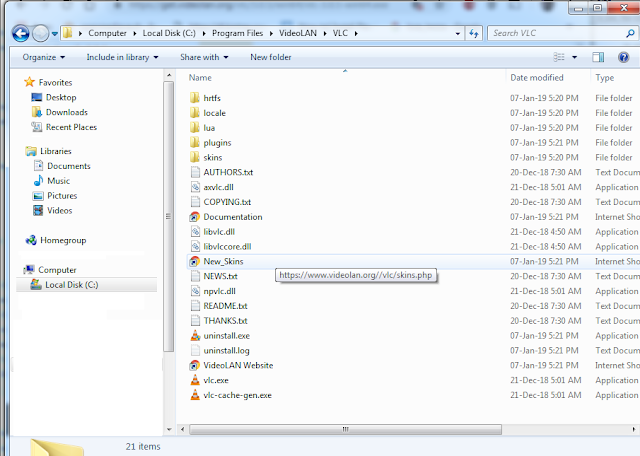The width and height of the screenshot is (640, 456).
Task: Click the horizontal scrollbar's left arrow
Action: 182,429
